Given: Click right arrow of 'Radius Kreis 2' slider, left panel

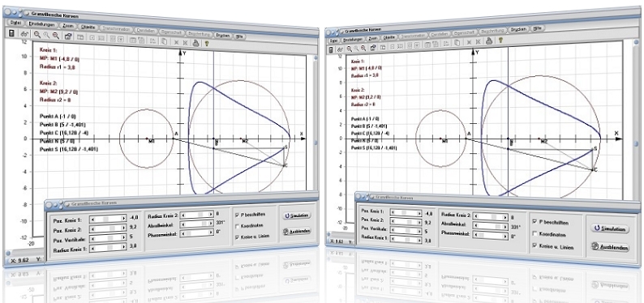Looking at the screenshot, I should (211, 214).
